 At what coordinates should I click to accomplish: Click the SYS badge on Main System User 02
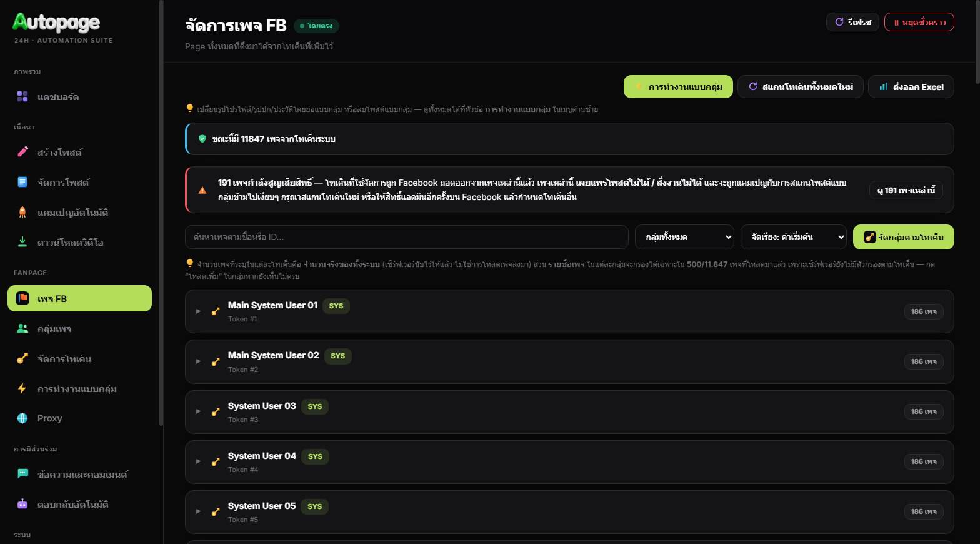(338, 356)
